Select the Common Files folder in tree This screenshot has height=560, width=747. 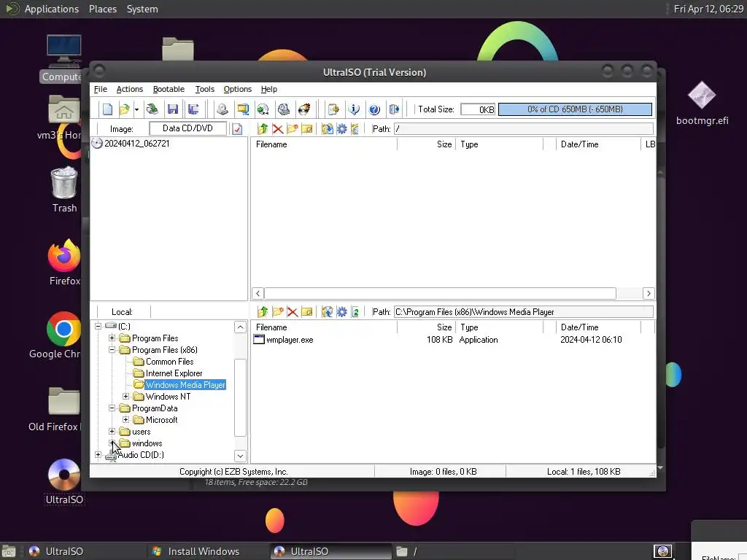point(169,362)
